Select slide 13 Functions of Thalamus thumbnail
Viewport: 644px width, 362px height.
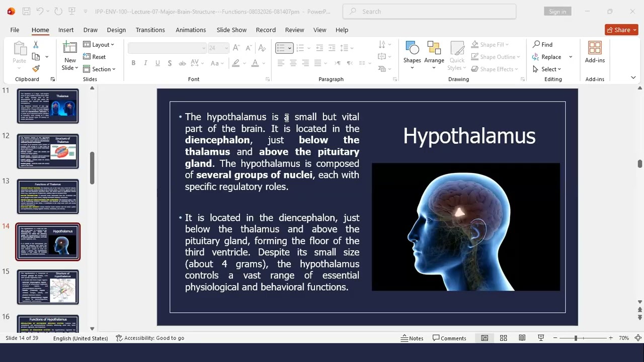tap(48, 197)
